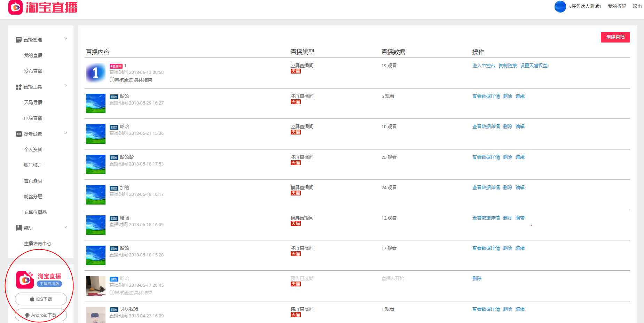Click the 帮助 section icon
The height and width of the screenshot is (323, 644).
[19, 228]
